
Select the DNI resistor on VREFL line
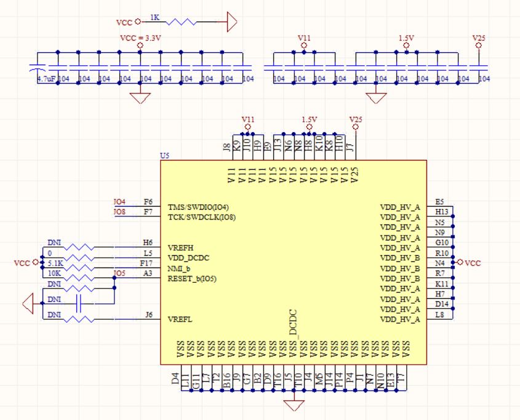point(79,319)
